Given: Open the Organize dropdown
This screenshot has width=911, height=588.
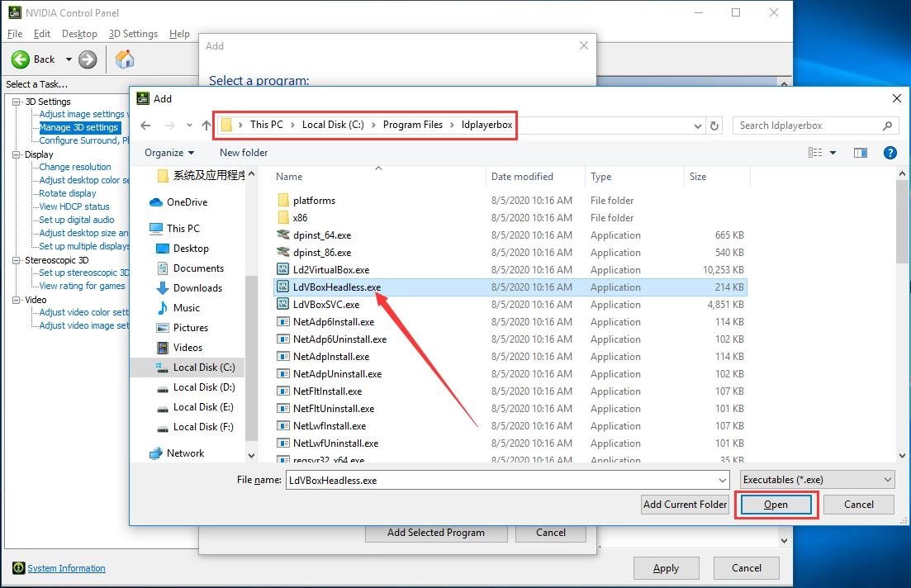Looking at the screenshot, I should coord(169,152).
